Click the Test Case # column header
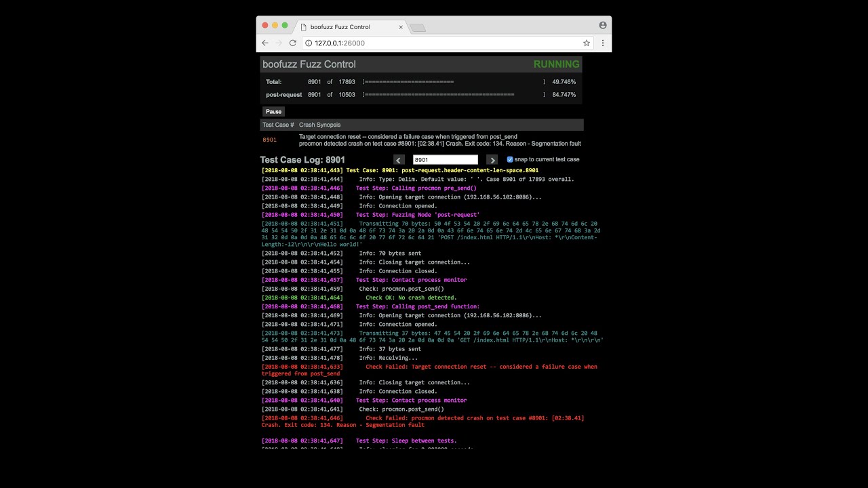Screen dimensions: 868x488 (279, 125)
